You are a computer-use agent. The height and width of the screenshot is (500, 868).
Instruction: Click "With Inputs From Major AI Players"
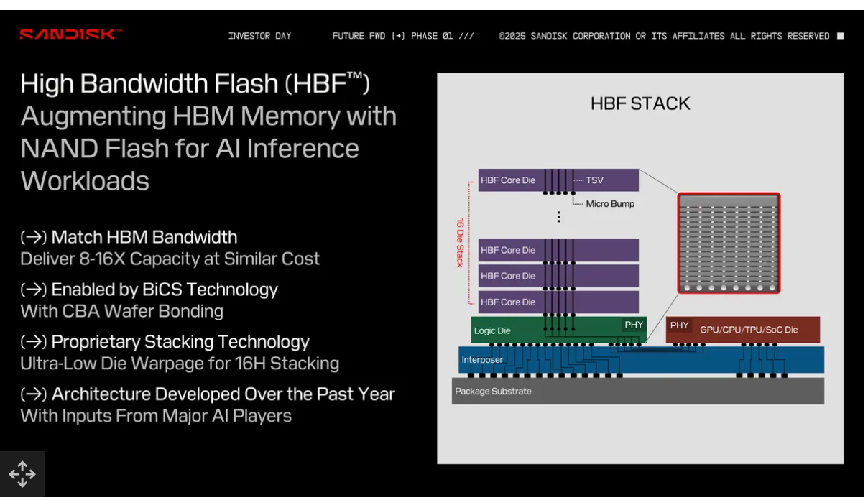coord(156,416)
